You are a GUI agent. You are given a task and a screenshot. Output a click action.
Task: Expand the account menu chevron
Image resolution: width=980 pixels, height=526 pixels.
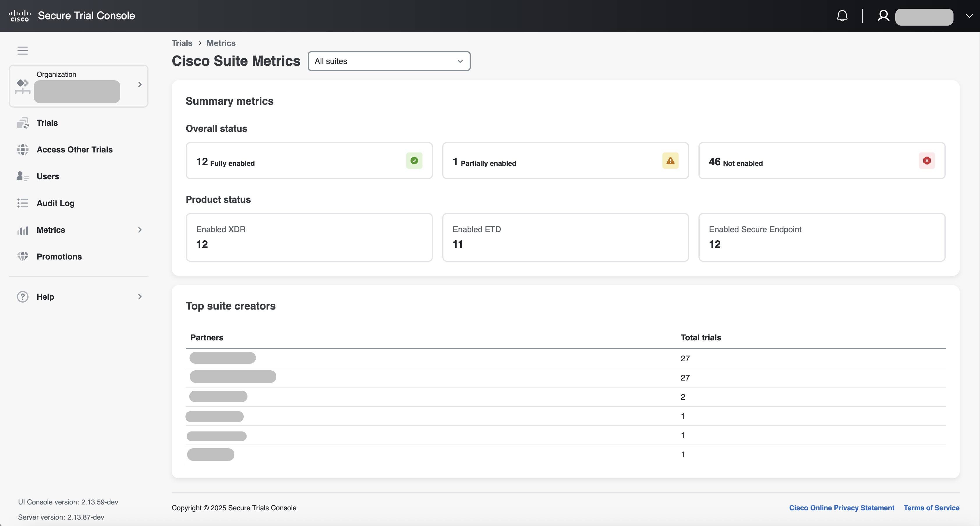click(969, 16)
